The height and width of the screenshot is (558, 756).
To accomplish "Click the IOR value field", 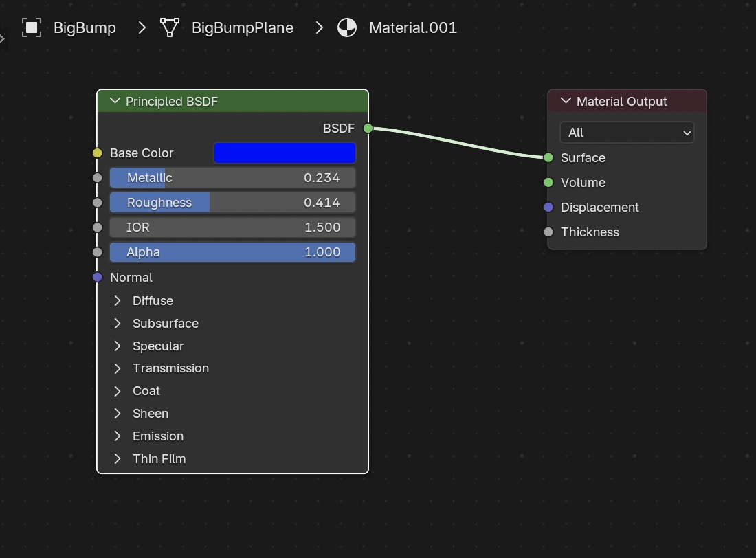I will (x=233, y=227).
